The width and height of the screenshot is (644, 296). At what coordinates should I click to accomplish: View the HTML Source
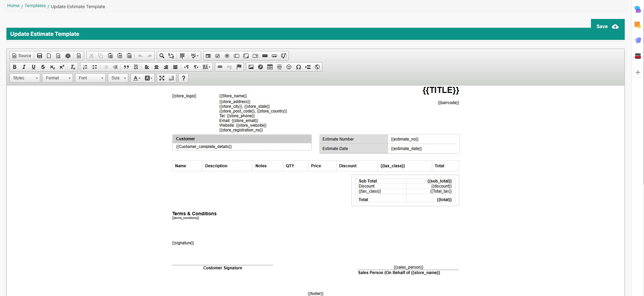tap(22, 56)
